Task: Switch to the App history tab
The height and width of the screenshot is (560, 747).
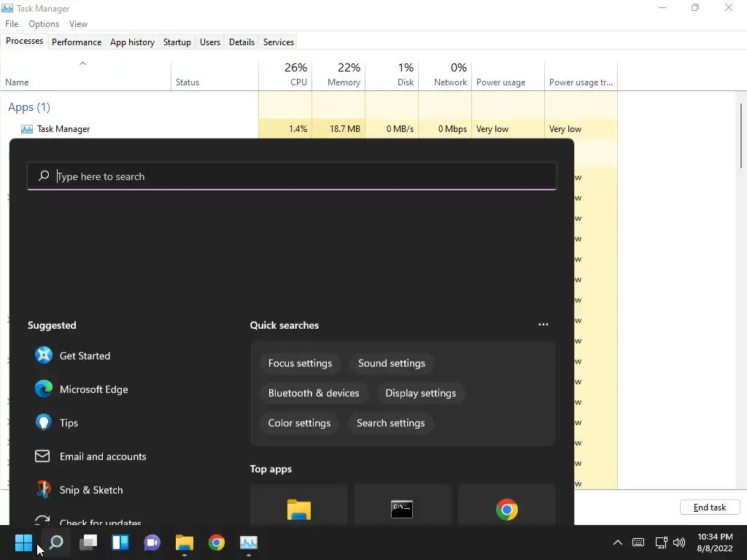Action: (133, 42)
